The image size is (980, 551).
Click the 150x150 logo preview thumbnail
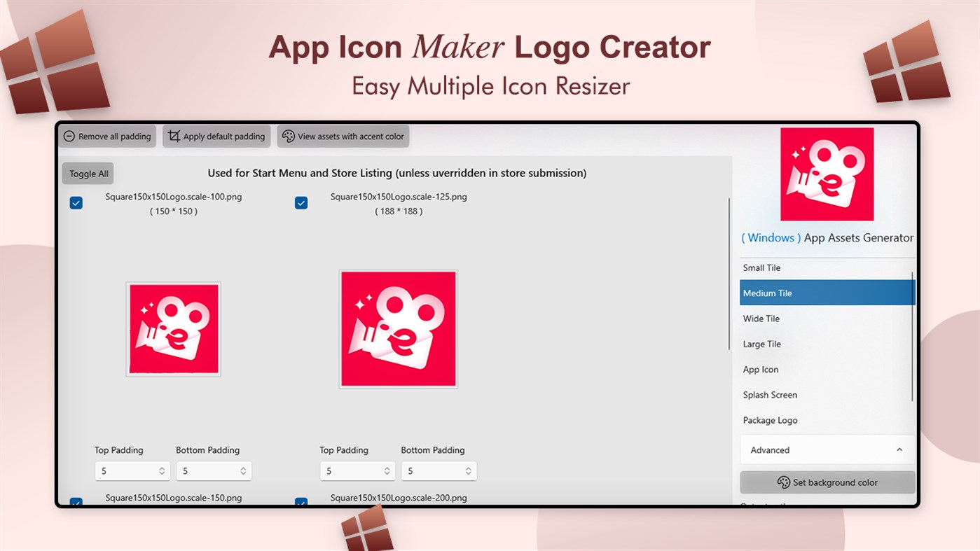coord(173,328)
